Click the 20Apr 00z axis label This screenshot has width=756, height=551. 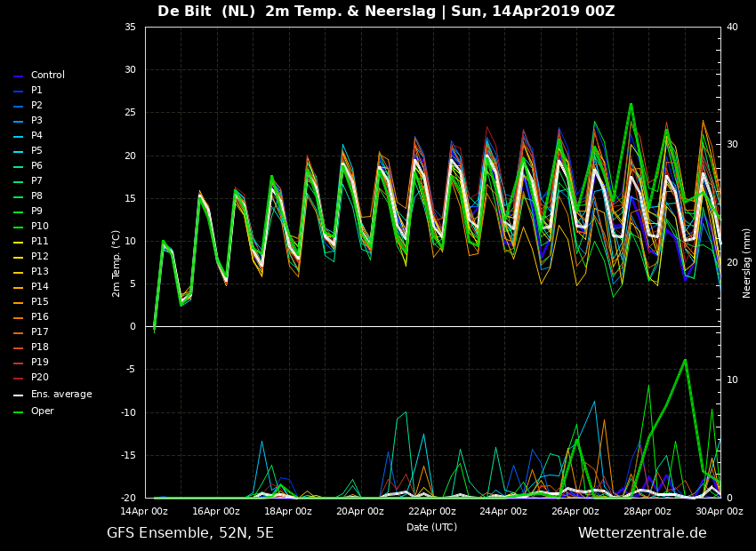[360, 512]
